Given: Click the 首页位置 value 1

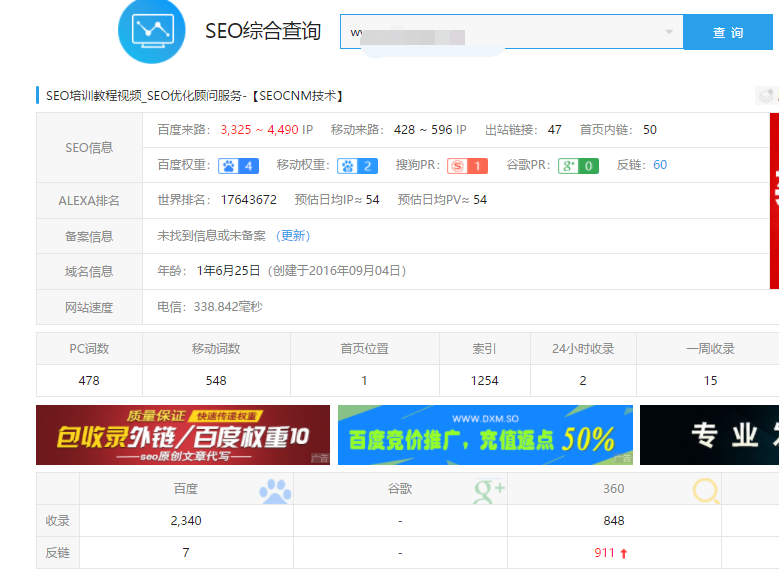Looking at the screenshot, I should 364,380.
